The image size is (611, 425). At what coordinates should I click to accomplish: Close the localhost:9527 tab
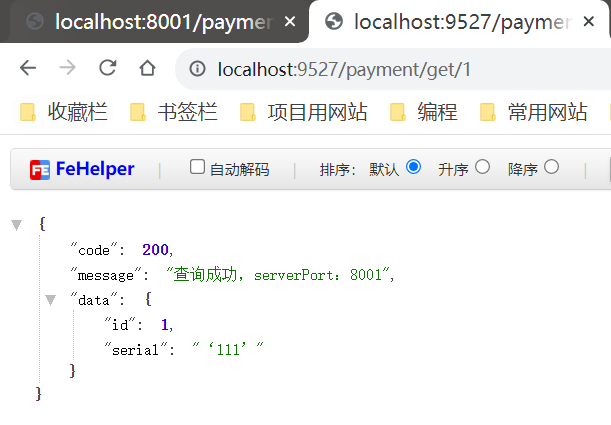[588, 21]
